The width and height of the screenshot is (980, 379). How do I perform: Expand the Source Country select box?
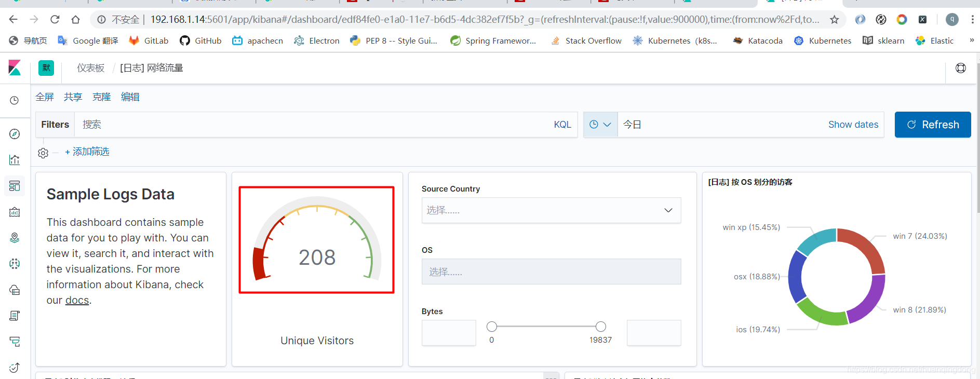[551, 210]
